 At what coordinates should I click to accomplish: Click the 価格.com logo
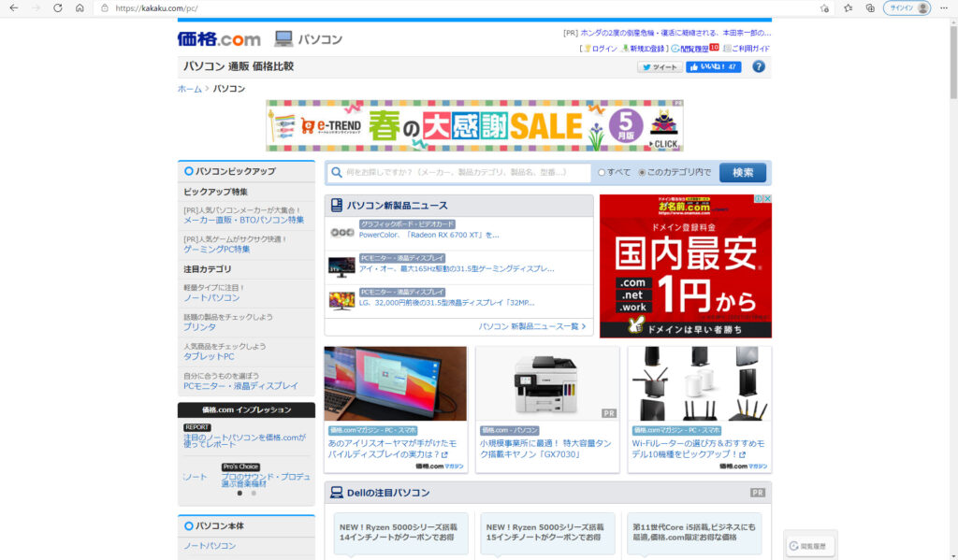tap(219, 39)
